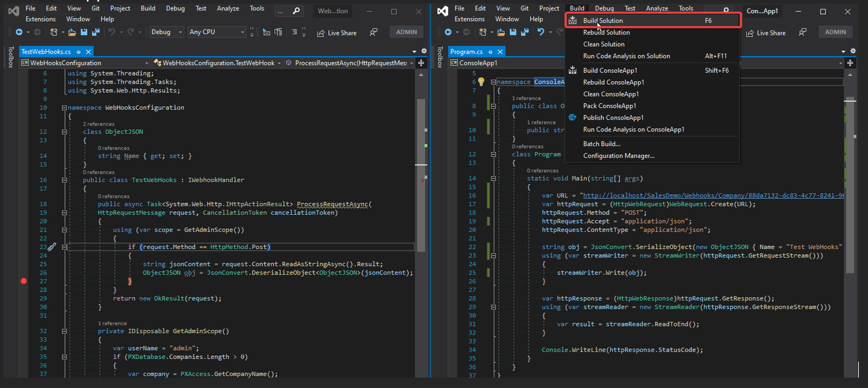Click lightbulb icon on line 6 in Program.cs

(x=481, y=82)
